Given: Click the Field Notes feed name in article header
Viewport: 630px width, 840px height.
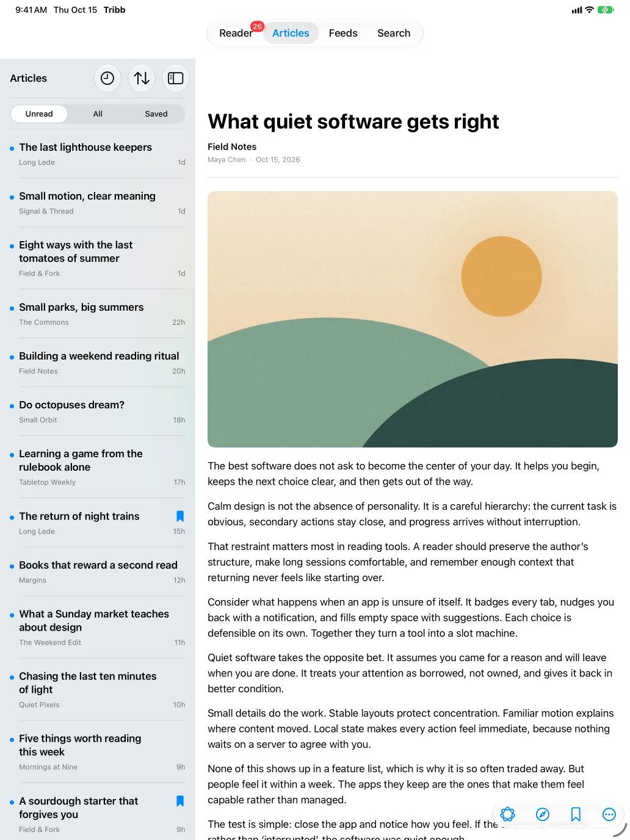Looking at the screenshot, I should click(x=232, y=147).
